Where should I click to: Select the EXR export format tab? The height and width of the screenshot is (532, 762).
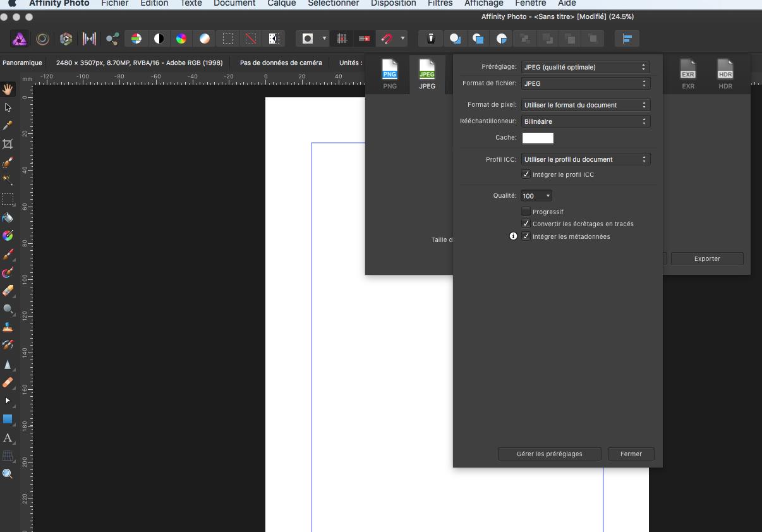click(x=688, y=75)
